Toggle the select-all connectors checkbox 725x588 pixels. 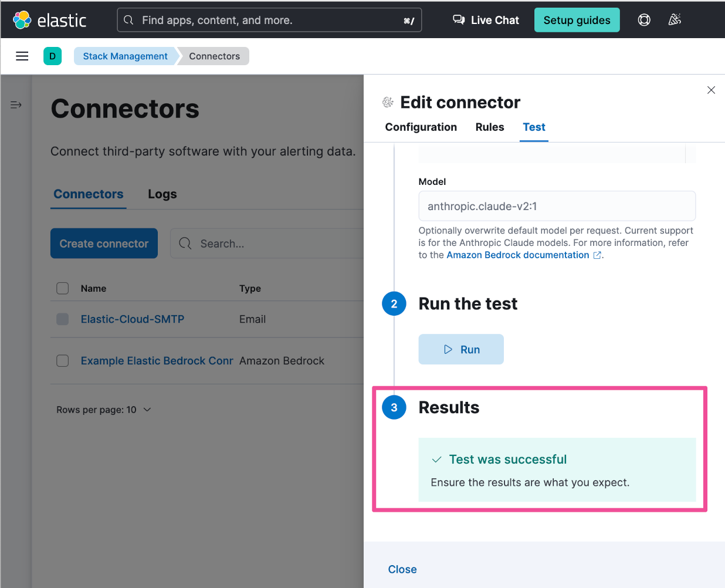pos(63,288)
